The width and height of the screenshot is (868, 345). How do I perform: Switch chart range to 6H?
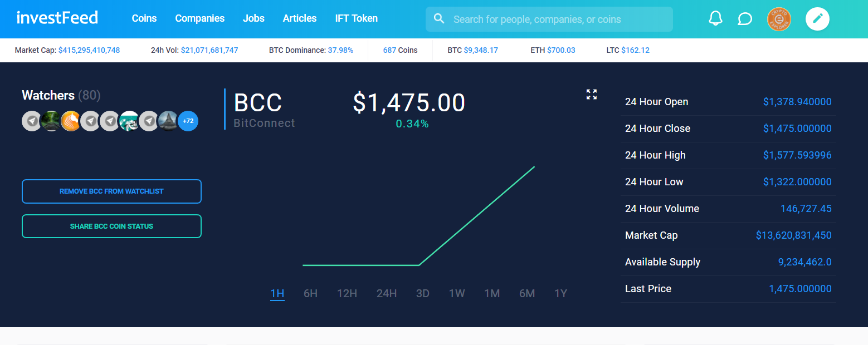(x=310, y=293)
